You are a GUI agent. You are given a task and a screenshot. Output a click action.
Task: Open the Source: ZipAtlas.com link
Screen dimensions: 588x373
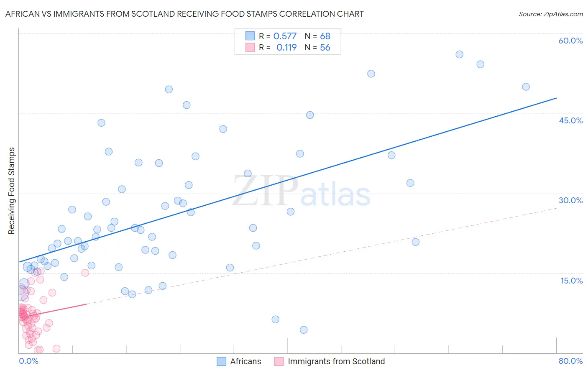[551, 14]
